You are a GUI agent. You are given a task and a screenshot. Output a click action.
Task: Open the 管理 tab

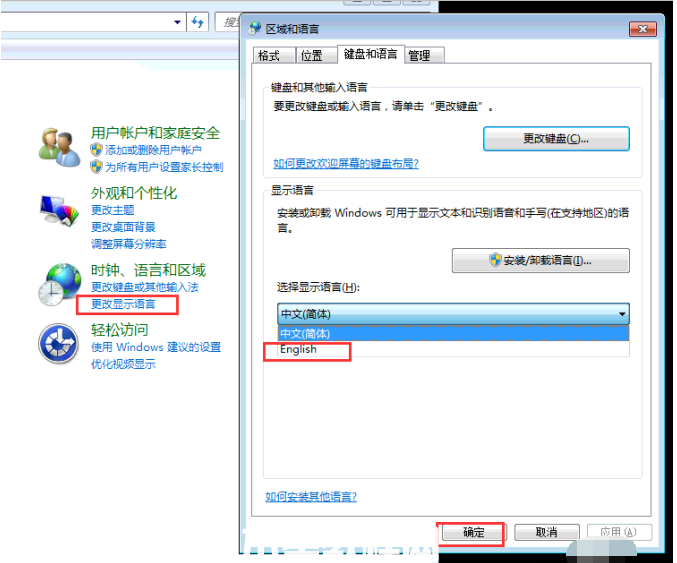424,55
